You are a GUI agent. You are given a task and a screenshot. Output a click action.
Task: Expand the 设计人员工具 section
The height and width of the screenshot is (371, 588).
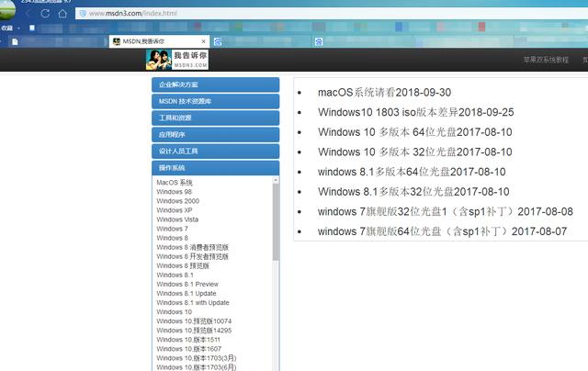(216, 151)
